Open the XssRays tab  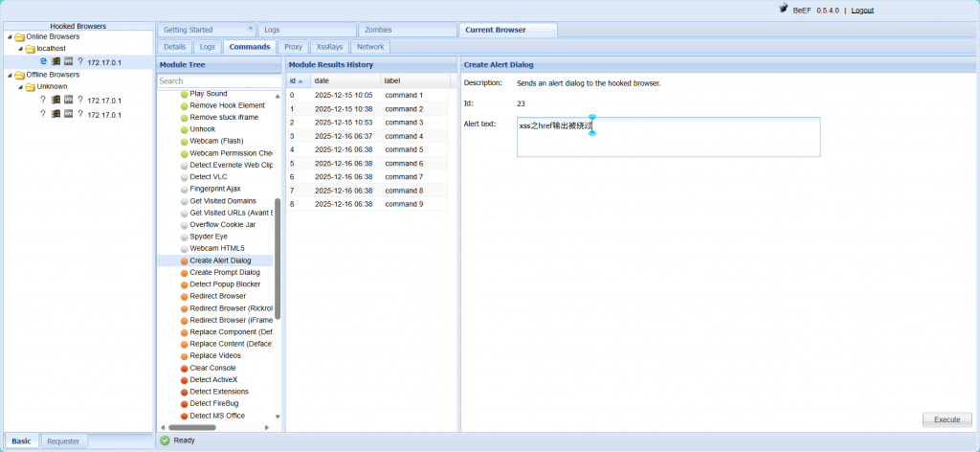pos(328,46)
